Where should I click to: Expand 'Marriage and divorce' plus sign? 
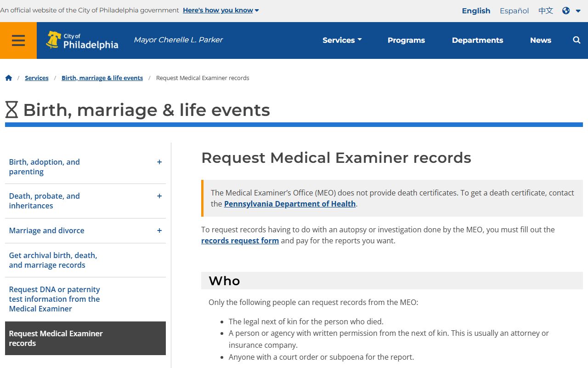(x=159, y=230)
